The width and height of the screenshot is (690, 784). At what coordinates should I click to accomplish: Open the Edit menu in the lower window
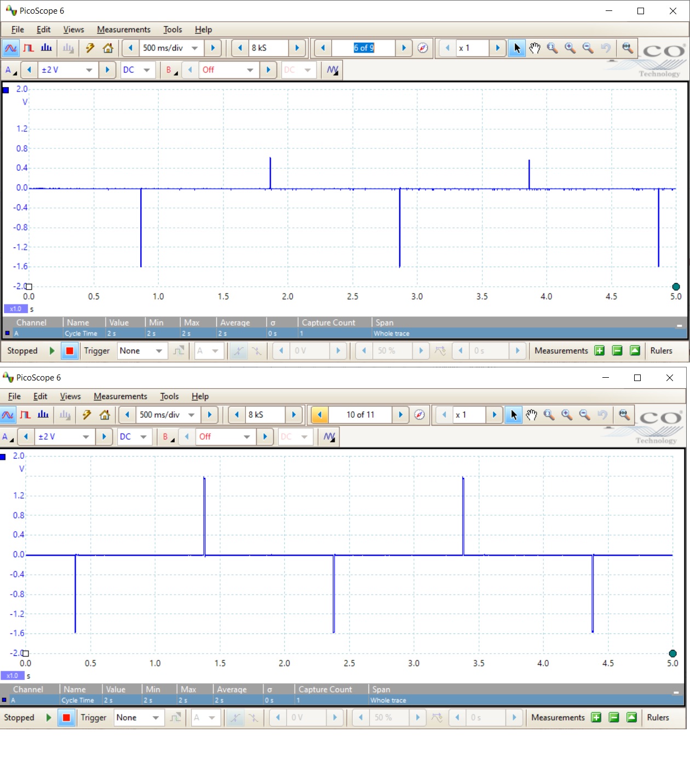pyautogui.click(x=40, y=396)
